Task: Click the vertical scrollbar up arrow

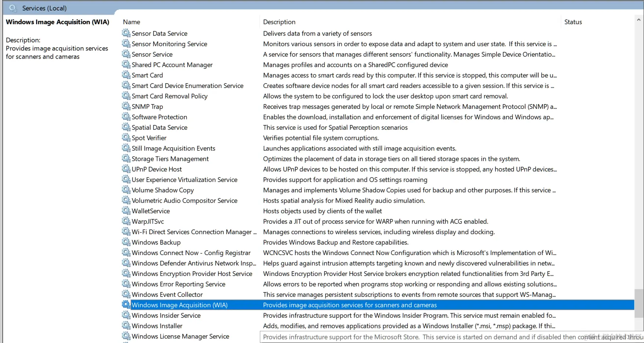Action: [639, 20]
